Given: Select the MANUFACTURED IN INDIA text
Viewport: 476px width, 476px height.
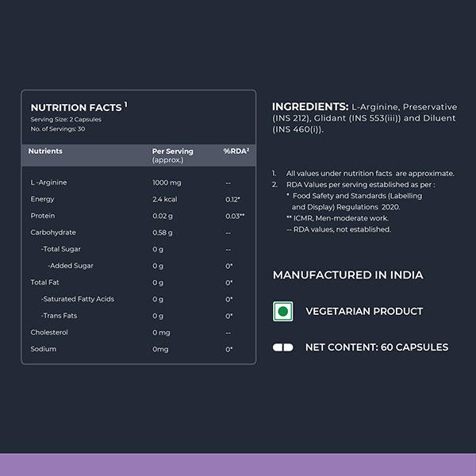Looking at the screenshot, I should point(347,275).
